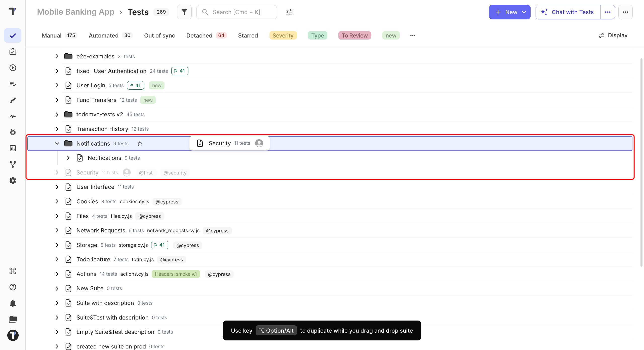Viewport: 644px width, 350px height.
Task: Expand the User Login suite
Action: coord(57,85)
